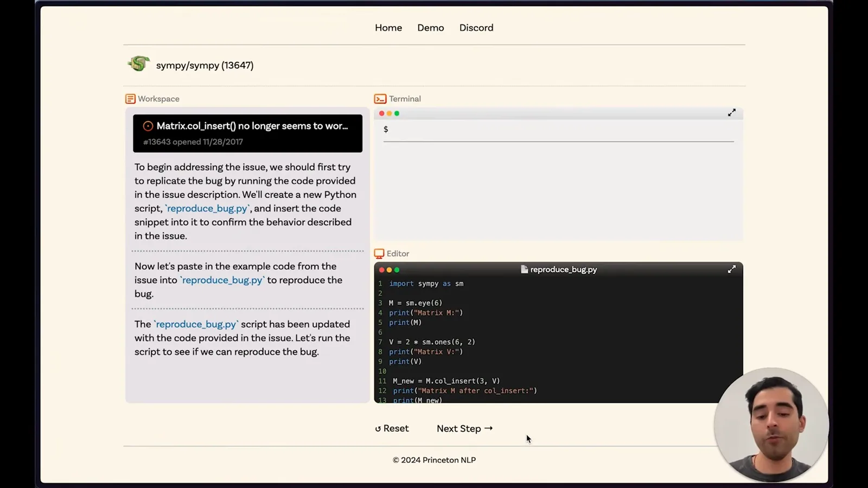Click the Editor panel icon
The height and width of the screenshot is (488, 868).
pyautogui.click(x=379, y=253)
